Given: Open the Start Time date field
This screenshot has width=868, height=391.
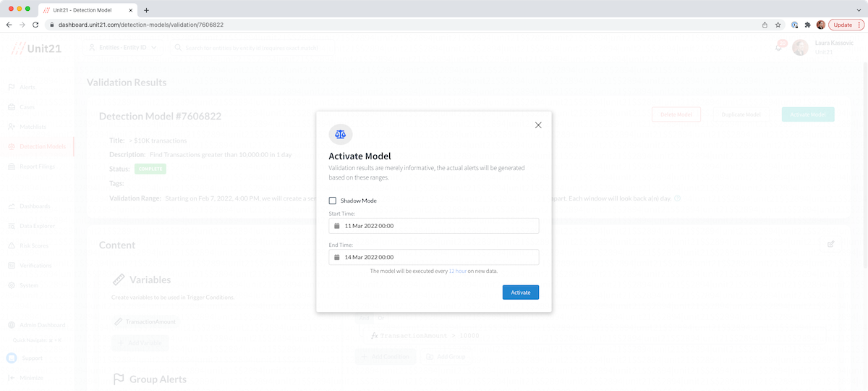Looking at the screenshot, I should point(434,226).
